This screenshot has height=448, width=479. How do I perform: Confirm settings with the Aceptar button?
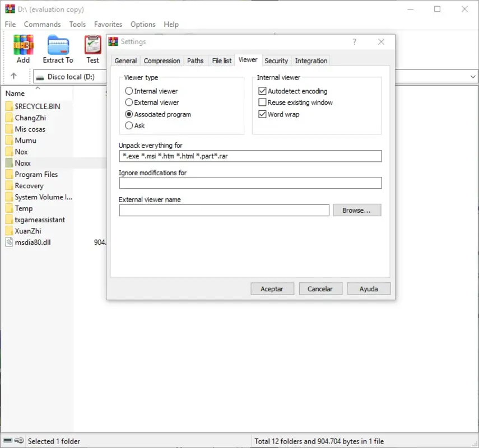272,288
